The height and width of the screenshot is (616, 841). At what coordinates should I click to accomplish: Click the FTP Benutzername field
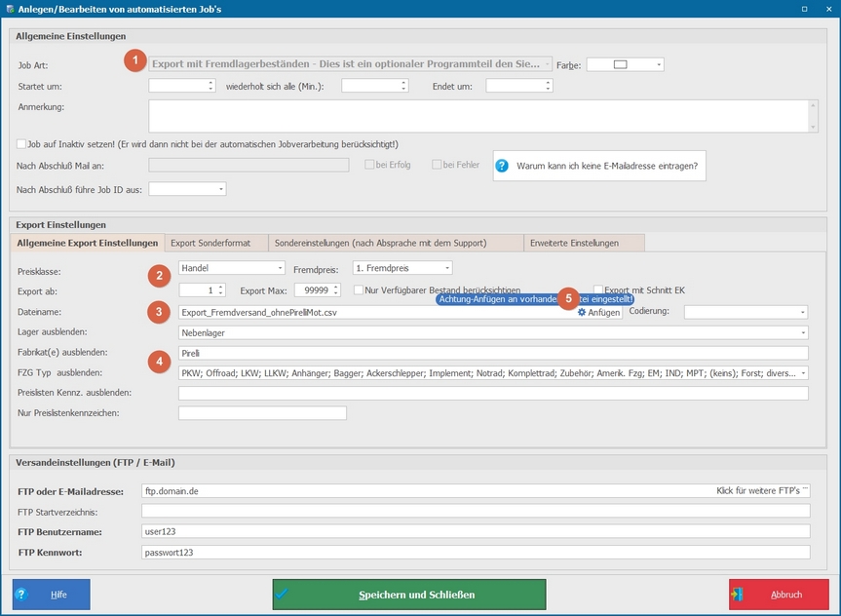point(476,531)
